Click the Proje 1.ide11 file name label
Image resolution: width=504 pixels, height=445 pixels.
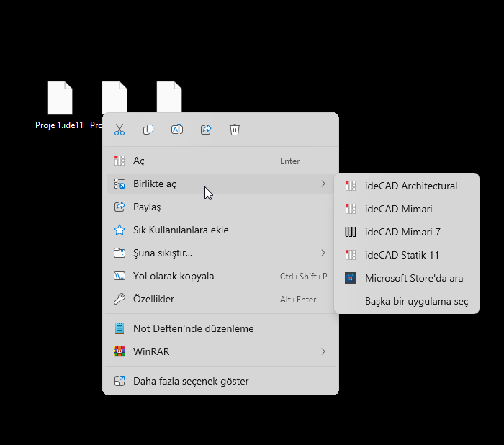coord(59,125)
